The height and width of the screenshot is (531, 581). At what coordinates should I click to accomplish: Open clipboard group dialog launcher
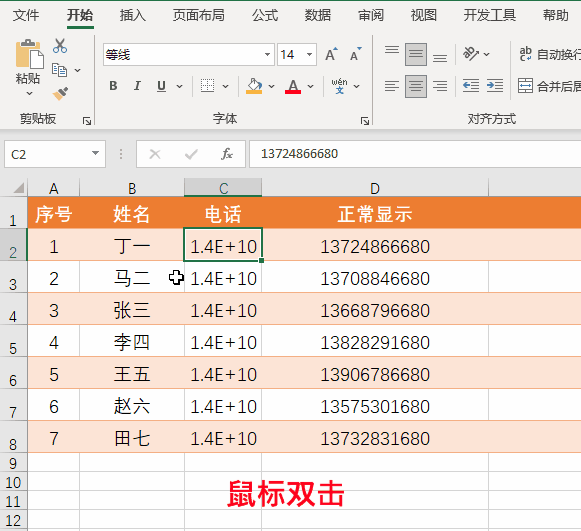[x=87, y=121]
